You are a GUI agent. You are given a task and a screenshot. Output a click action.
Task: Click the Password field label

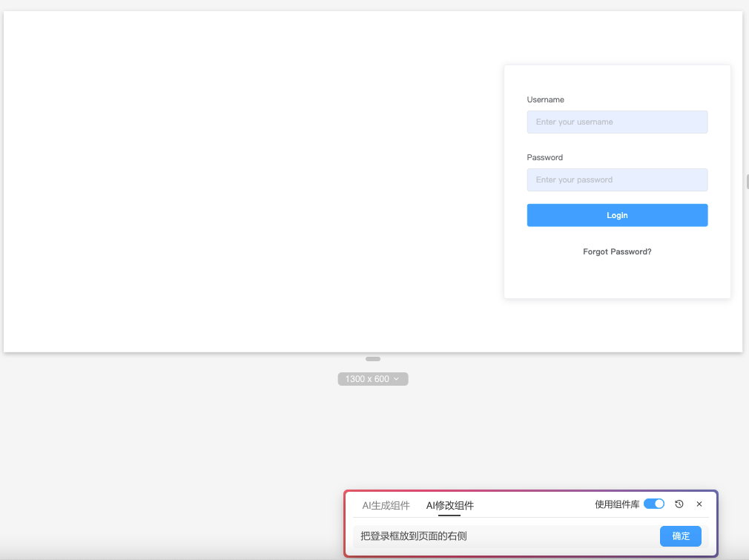point(545,158)
